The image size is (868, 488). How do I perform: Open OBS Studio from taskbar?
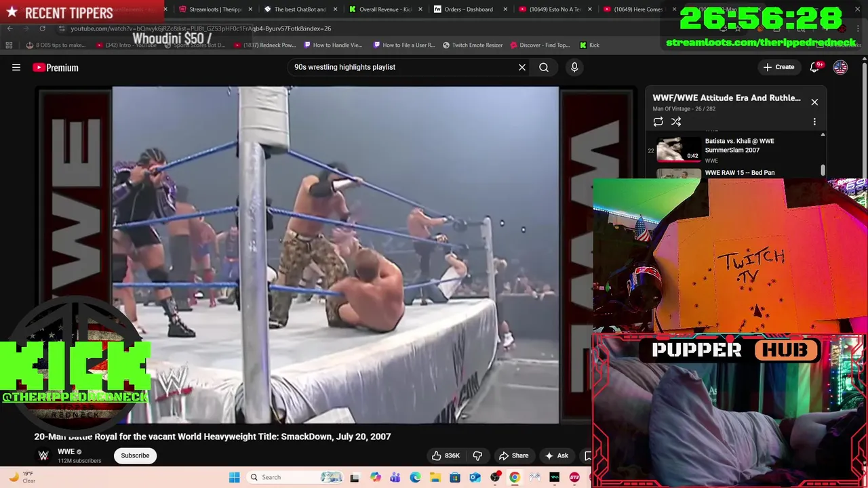click(x=495, y=477)
